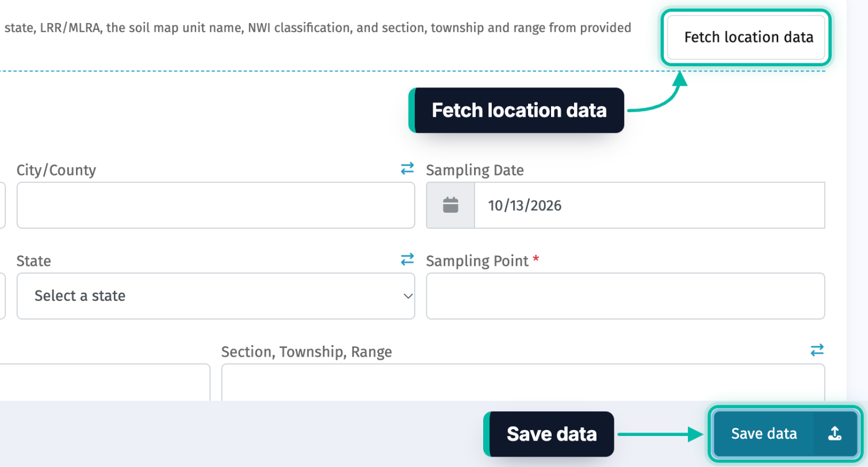Click the swap arrows icon above City/County field

[x=407, y=169]
